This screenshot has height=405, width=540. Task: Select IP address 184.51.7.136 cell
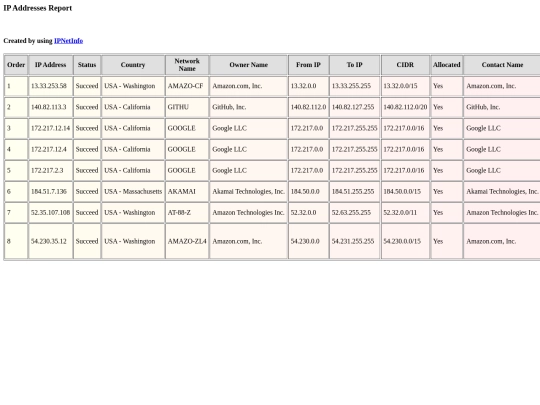click(x=51, y=191)
